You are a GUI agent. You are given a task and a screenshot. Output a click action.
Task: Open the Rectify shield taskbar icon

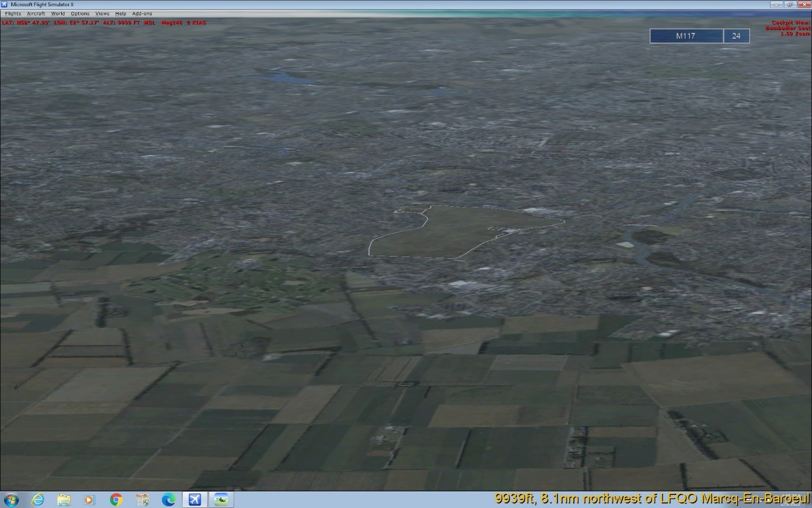coord(142,499)
